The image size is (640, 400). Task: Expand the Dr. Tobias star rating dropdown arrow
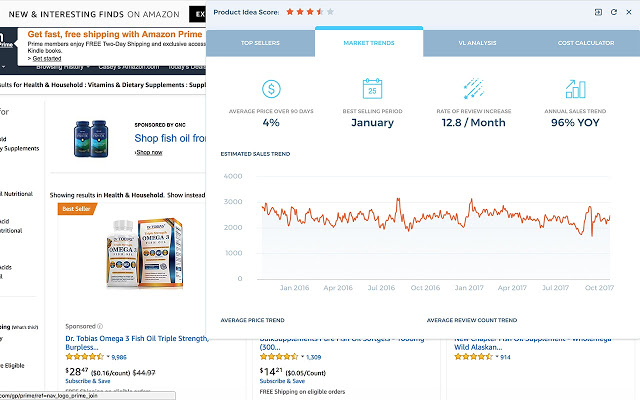[108, 357]
